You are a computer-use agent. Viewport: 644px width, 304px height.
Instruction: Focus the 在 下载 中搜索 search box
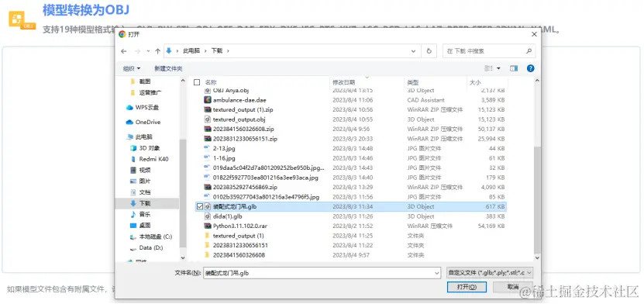coord(489,51)
